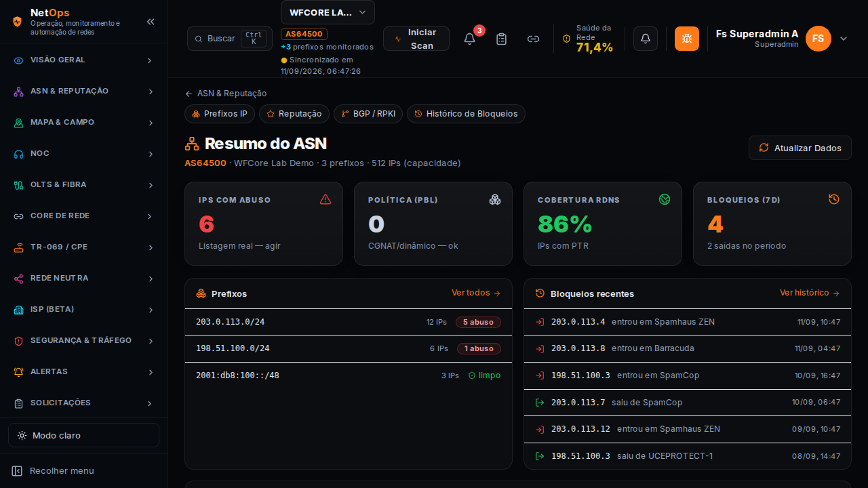Screen dimensions: 868x488
Task: Switch to BGP / RPKI tab
Action: 368,114
